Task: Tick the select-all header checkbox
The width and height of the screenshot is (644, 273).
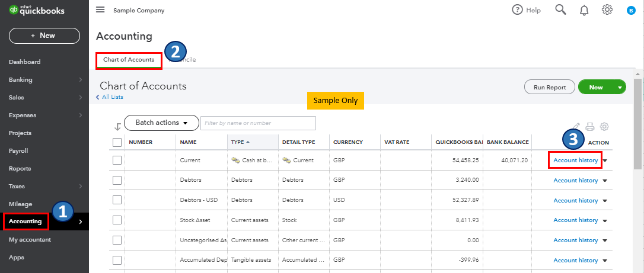Action: click(x=117, y=142)
